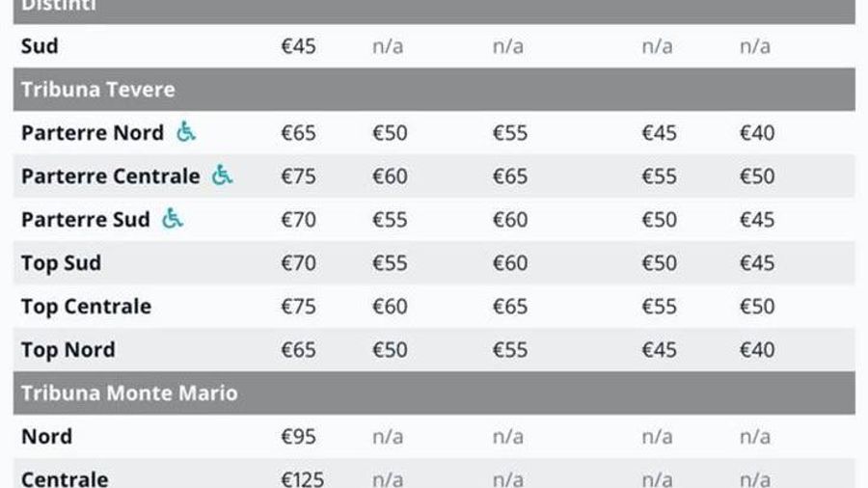Click the €125 price for Monte Mario Centrale
The height and width of the screenshot is (488, 868).
pyautogui.click(x=302, y=478)
